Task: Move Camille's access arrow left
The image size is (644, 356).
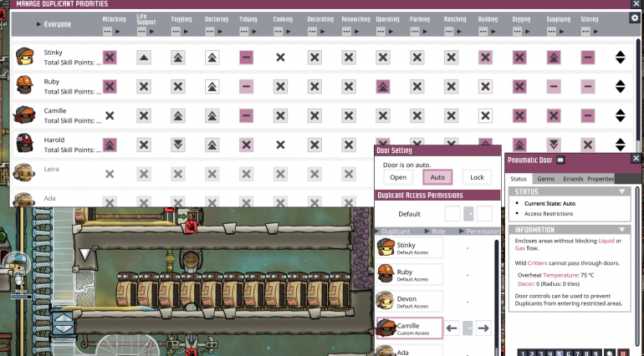Action: coord(452,328)
